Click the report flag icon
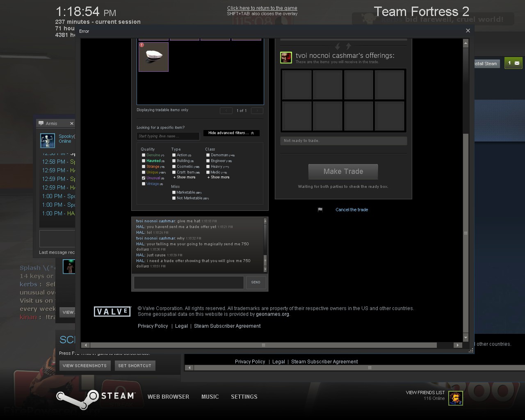This screenshot has width=525, height=420. [320, 210]
